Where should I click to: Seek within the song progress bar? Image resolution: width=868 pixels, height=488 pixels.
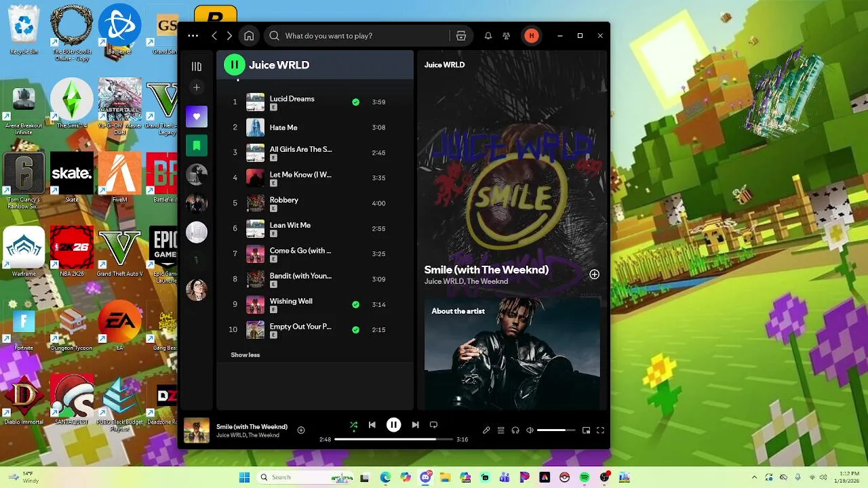click(394, 439)
